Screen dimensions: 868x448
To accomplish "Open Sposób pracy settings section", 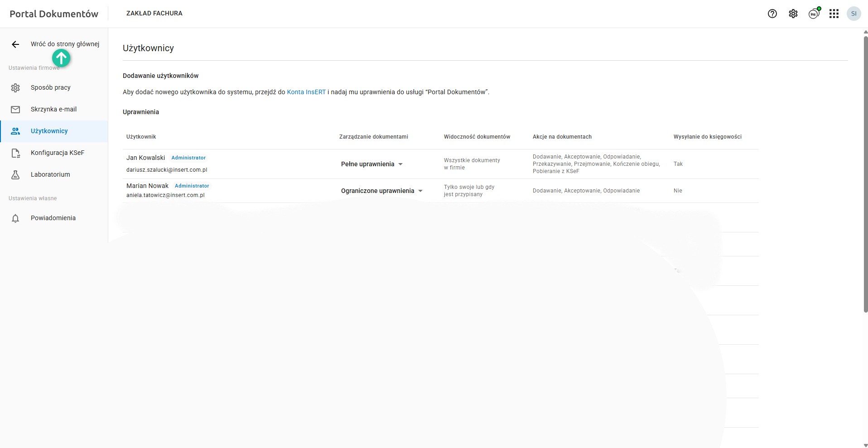I will (50, 87).
